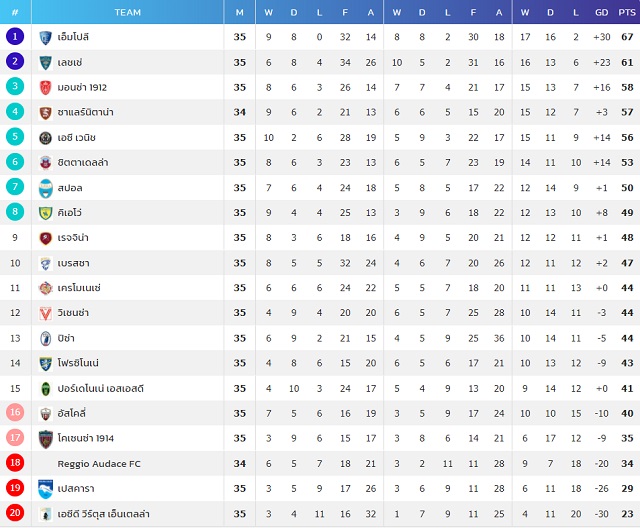Viewport: 640px width, 528px height.
Task: Open the เครโมเนเซ่ team link
Action: tap(79, 288)
